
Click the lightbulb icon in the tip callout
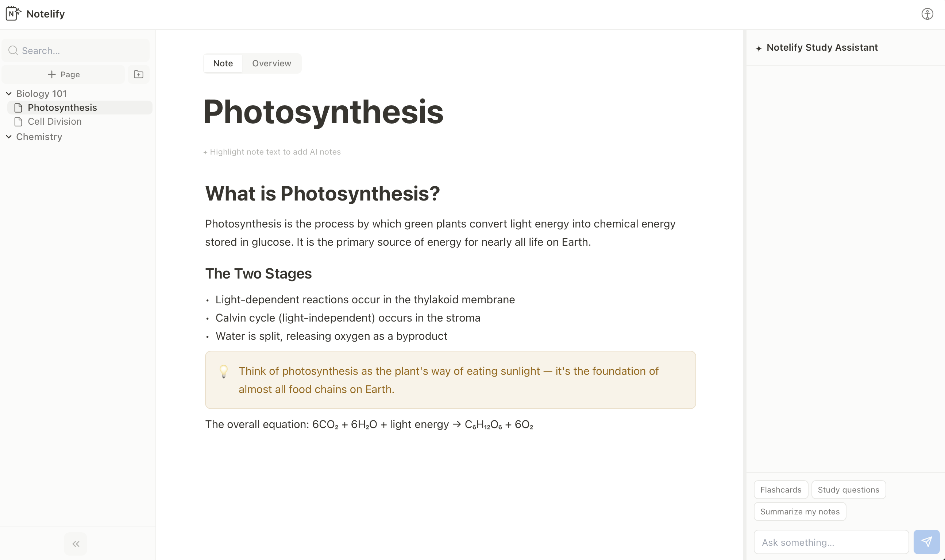point(224,371)
